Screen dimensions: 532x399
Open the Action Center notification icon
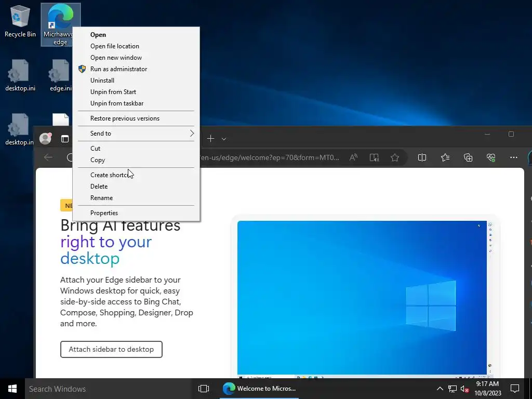pos(515,389)
